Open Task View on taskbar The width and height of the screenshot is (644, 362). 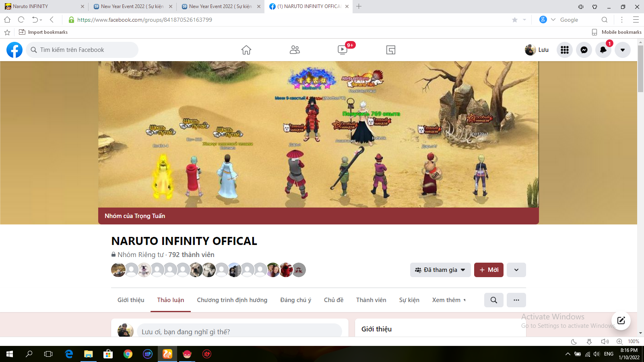pyautogui.click(x=48, y=354)
